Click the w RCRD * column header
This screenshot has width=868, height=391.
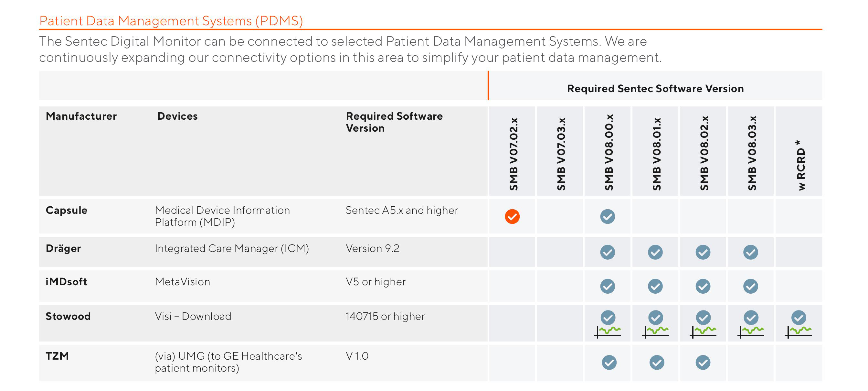pyautogui.click(x=801, y=165)
